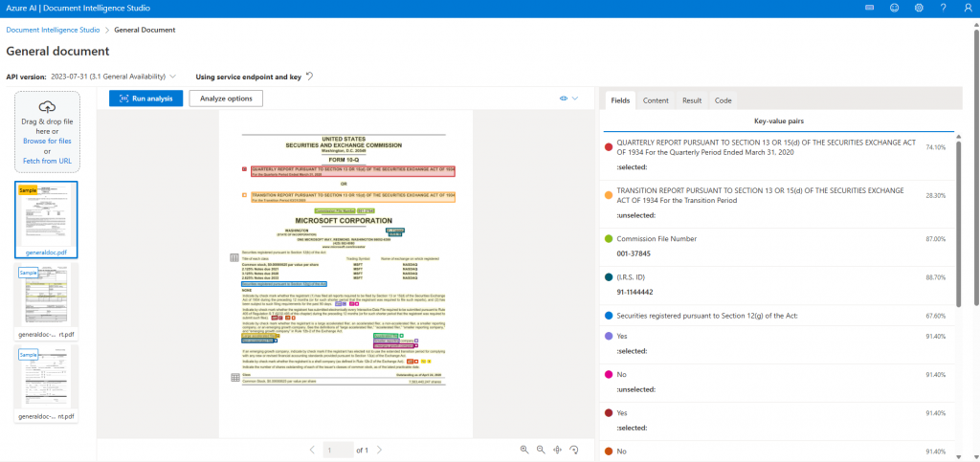Click the unselected checkbox on transition report
Screen dimensions: 980x462
(x=245, y=194)
